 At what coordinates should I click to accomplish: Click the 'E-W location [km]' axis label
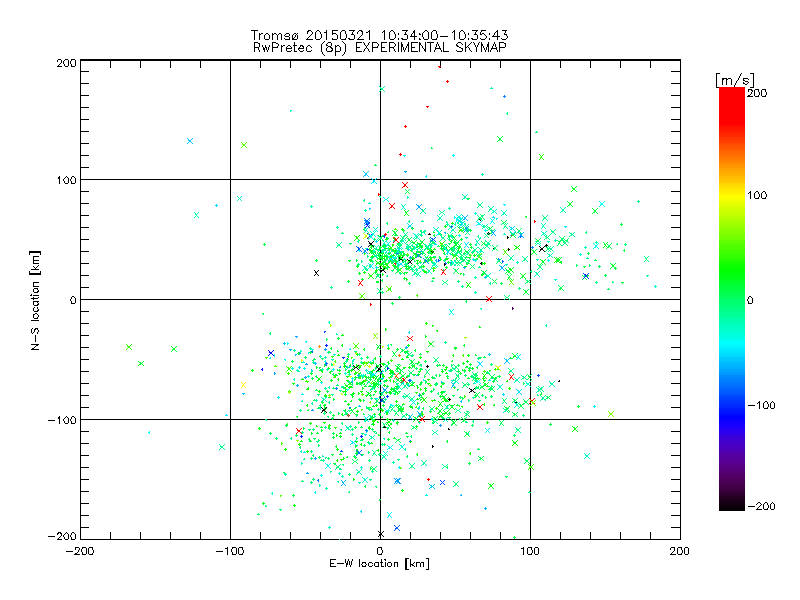click(379, 563)
